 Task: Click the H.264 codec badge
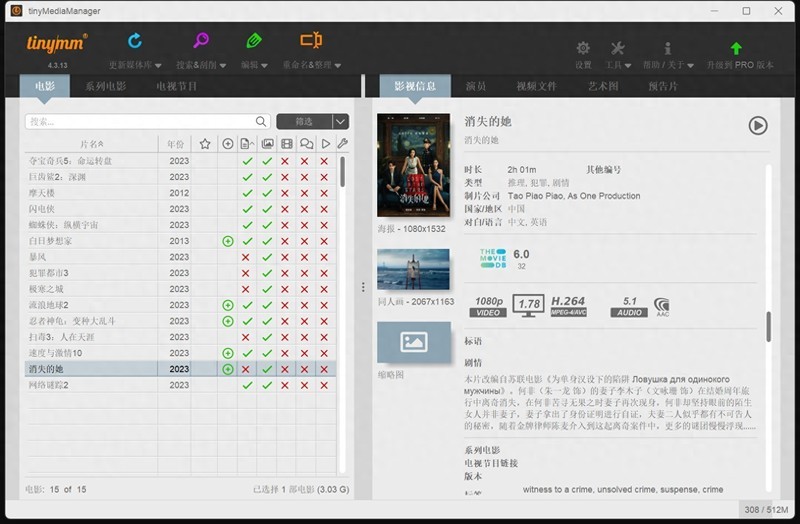(x=568, y=306)
